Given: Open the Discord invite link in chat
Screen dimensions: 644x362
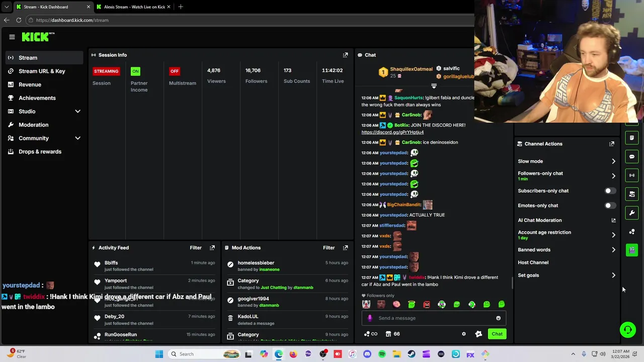Looking at the screenshot, I should (x=392, y=132).
